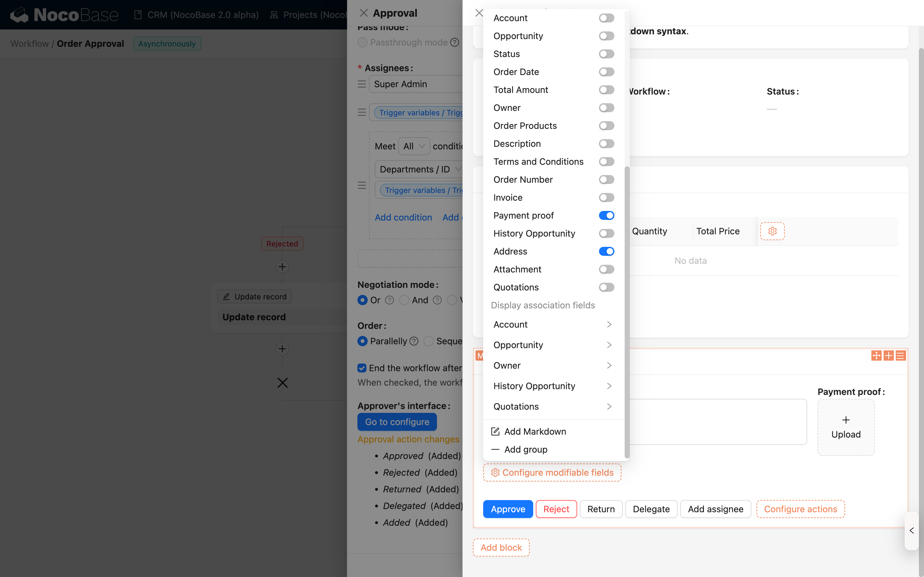Select Add Markdown menu entry

[x=535, y=431]
